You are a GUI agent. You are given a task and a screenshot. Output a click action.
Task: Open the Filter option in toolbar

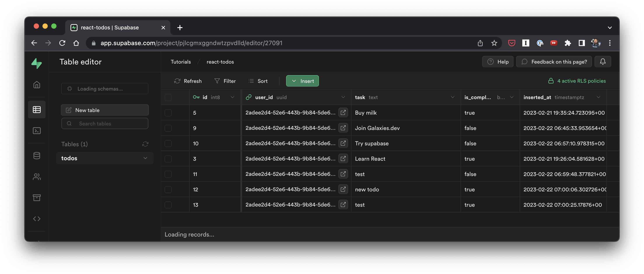tap(225, 81)
